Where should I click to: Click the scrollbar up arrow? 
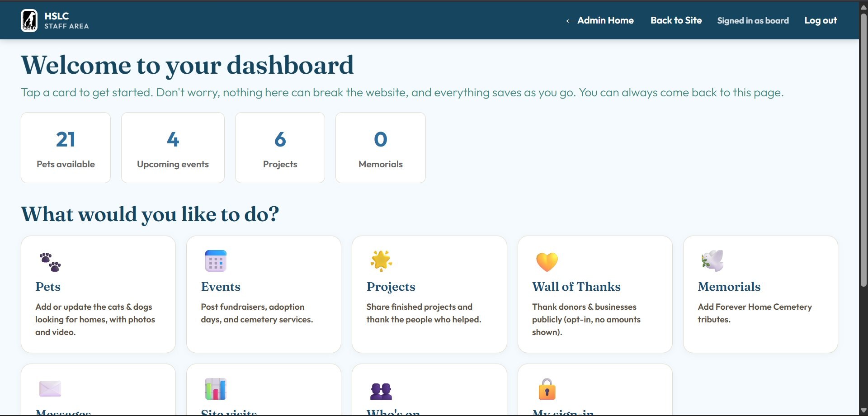863,7
